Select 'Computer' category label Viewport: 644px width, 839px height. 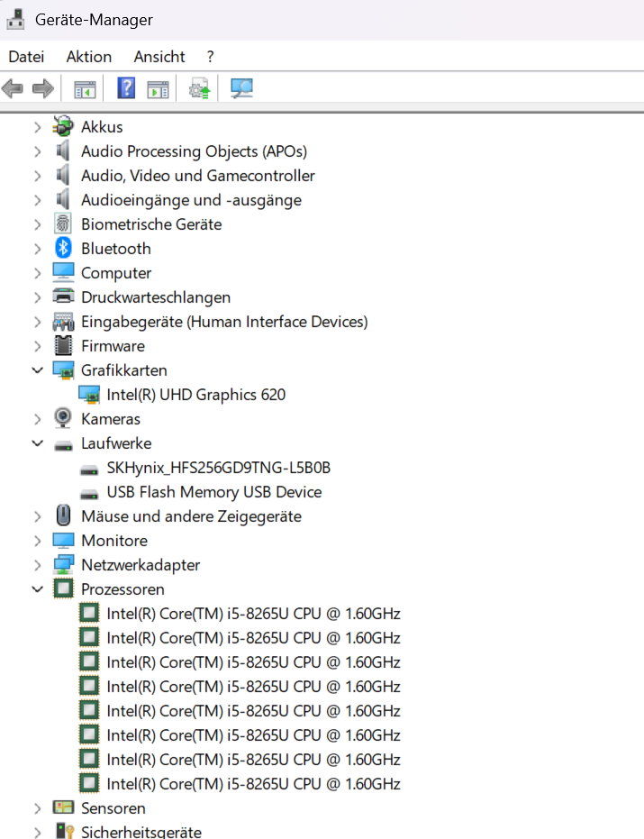coord(116,273)
